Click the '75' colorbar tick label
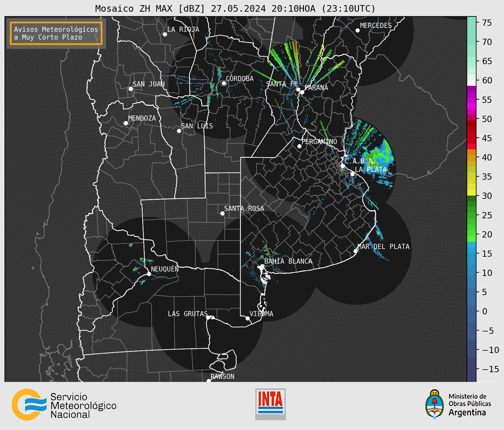The height and width of the screenshot is (430, 504). click(487, 23)
